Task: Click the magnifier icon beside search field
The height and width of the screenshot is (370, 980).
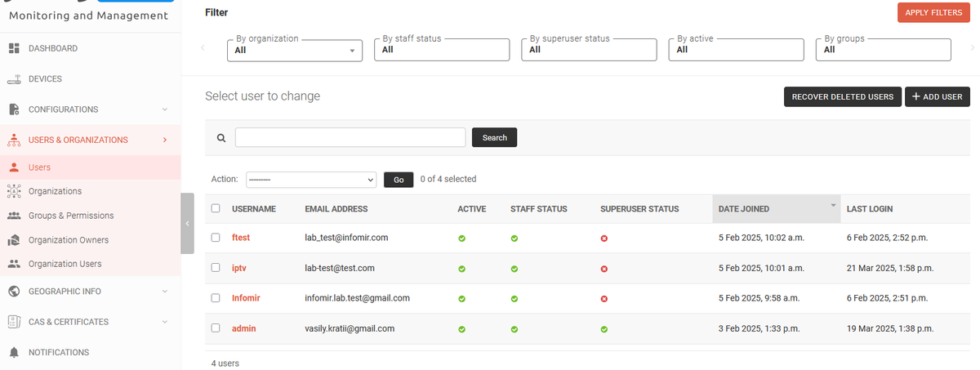Action: pyautogui.click(x=220, y=138)
